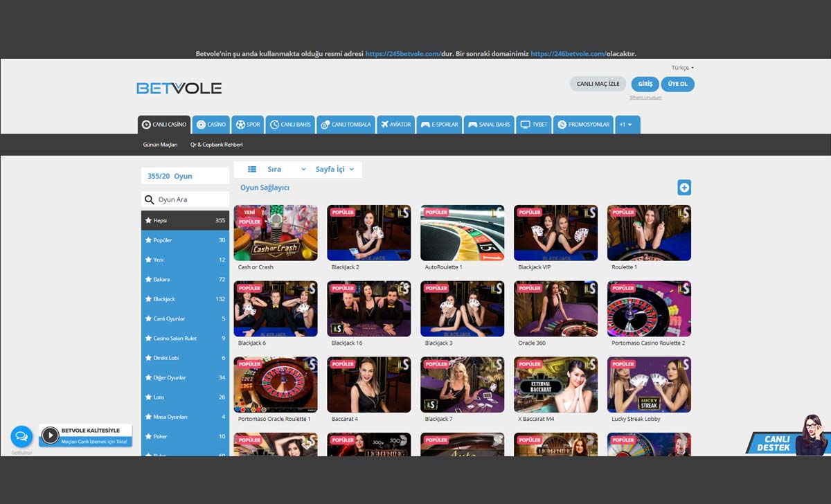Viewport: 831px width, 504px height.
Task: Select the Direkt Lobi category
Action: pos(185,358)
